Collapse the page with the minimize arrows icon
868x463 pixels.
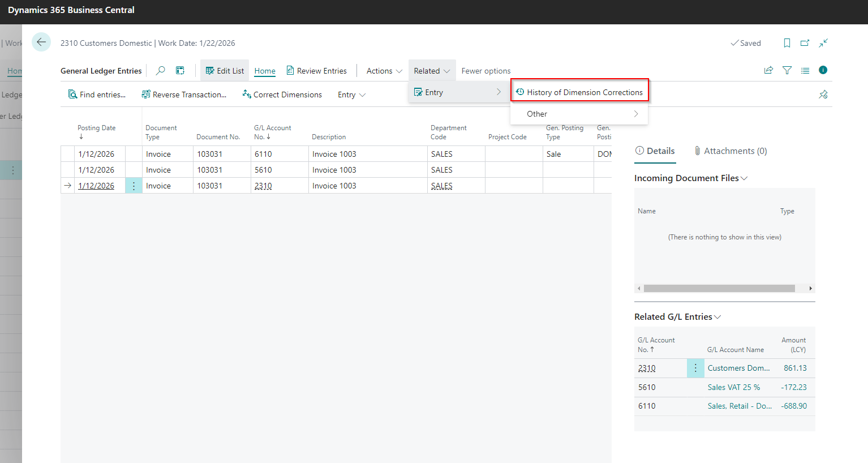(823, 43)
